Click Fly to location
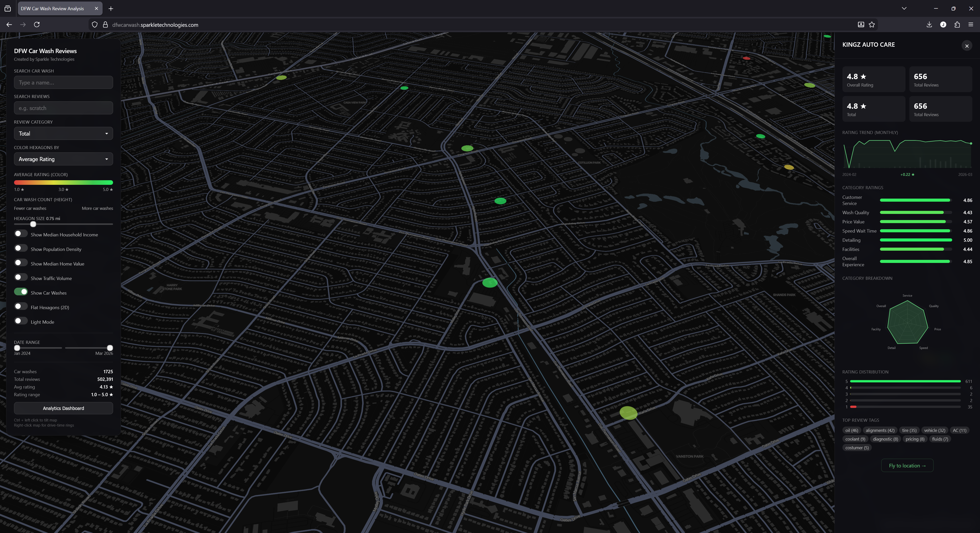 point(907,466)
